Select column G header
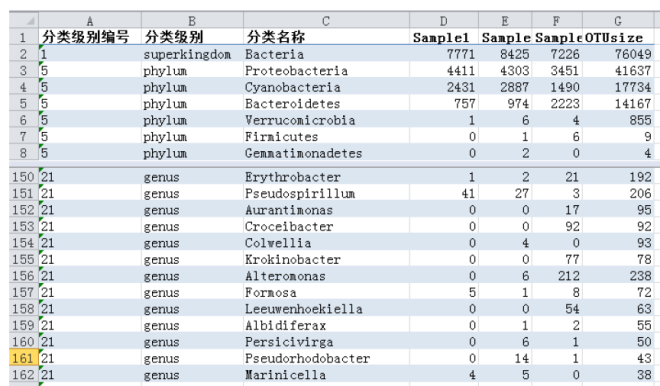Viewport: 660px width, 386px height. [x=618, y=21]
